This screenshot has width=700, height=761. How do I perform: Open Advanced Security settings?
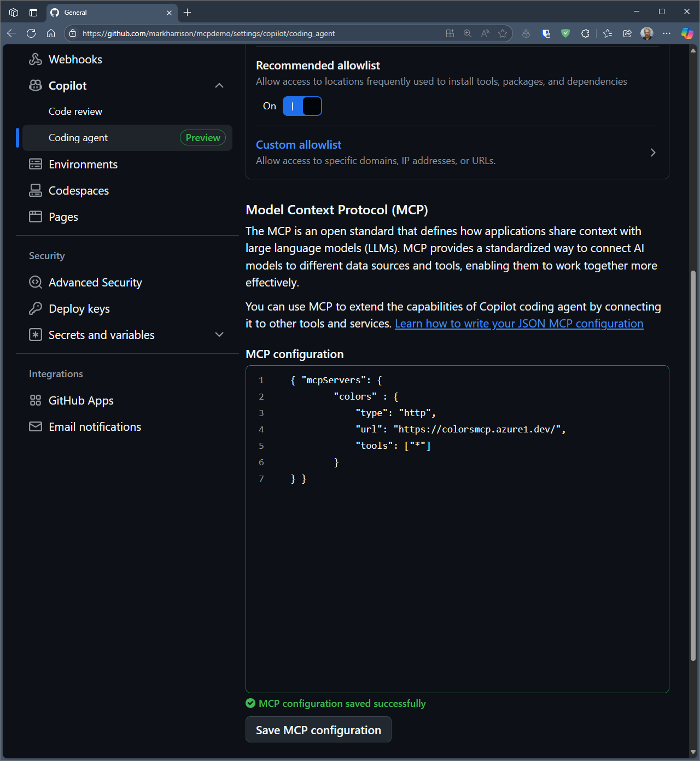(95, 283)
